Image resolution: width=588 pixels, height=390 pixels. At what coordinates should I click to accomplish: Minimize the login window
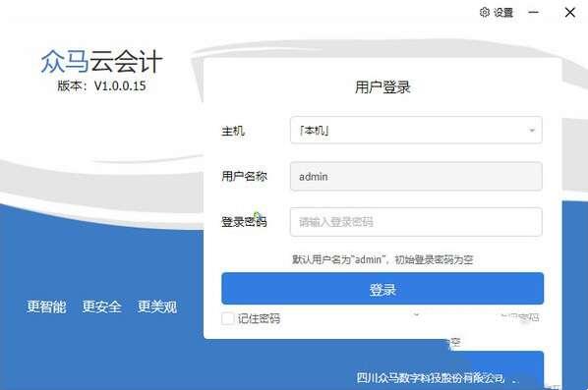(533, 13)
